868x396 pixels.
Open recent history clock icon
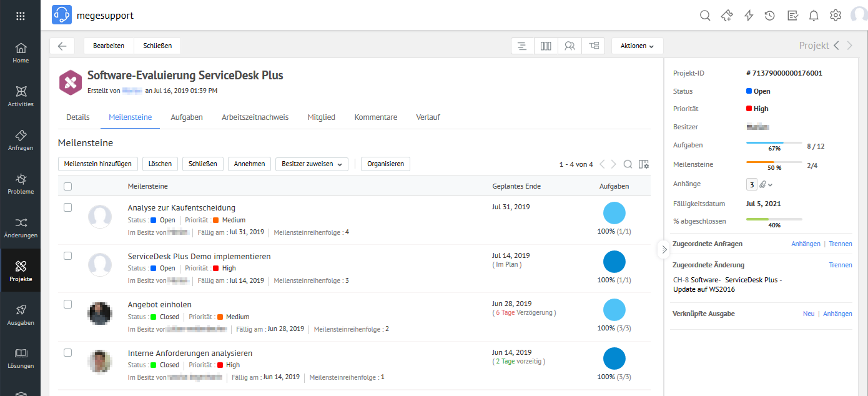[770, 16]
